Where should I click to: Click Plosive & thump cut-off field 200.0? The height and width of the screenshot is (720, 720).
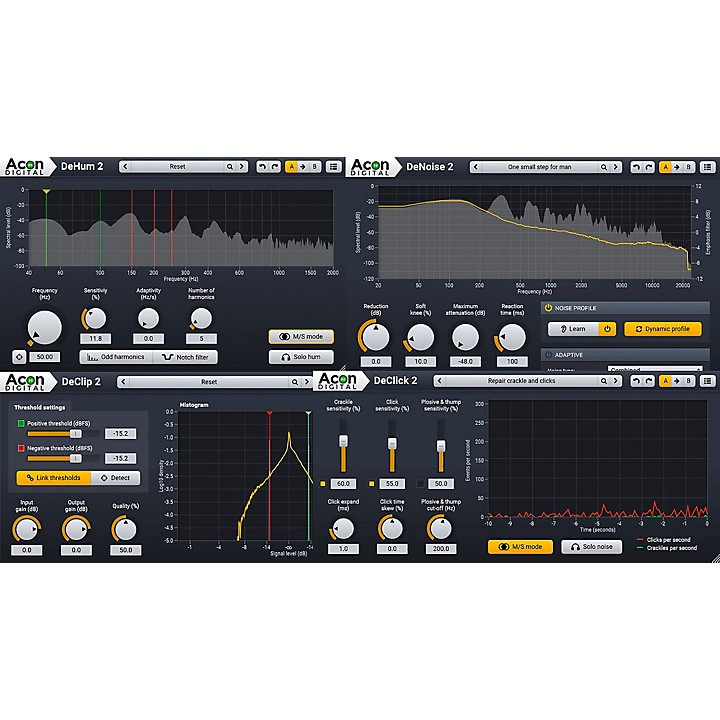point(441,549)
